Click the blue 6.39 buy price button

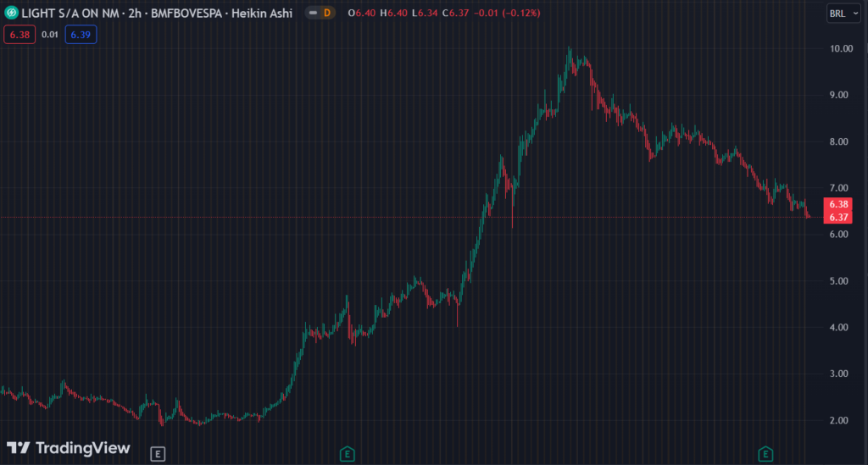[81, 35]
